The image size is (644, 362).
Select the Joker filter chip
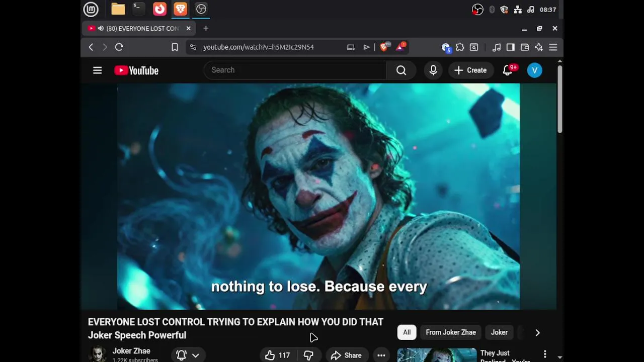pyautogui.click(x=499, y=332)
